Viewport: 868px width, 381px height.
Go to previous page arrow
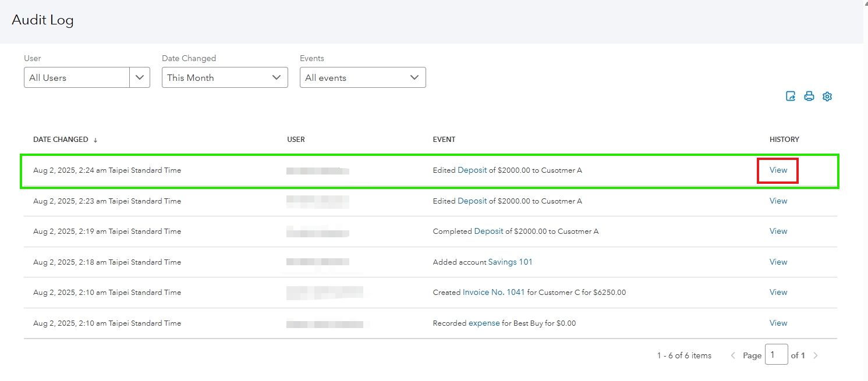point(733,355)
